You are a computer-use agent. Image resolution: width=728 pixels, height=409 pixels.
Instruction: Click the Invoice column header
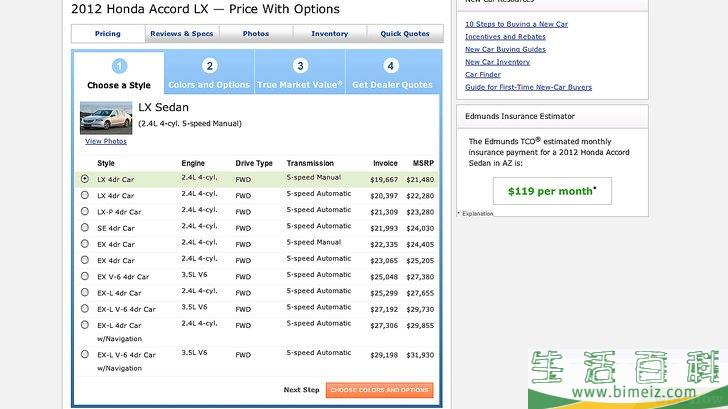[x=385, y=163]
